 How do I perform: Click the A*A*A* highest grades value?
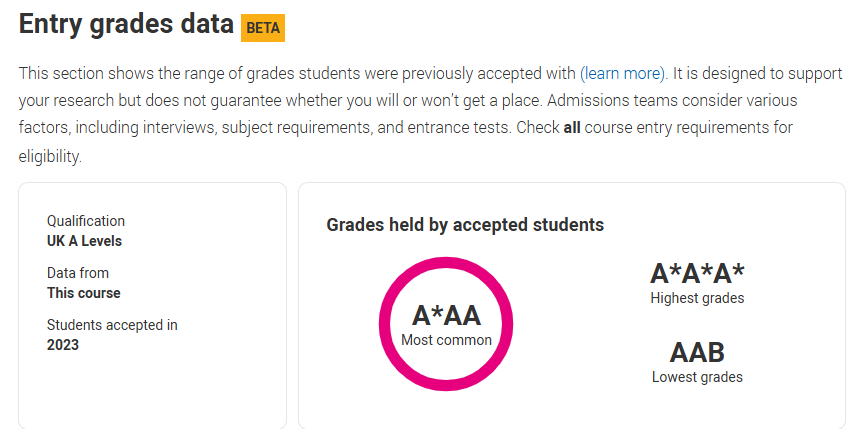(697, 273)
